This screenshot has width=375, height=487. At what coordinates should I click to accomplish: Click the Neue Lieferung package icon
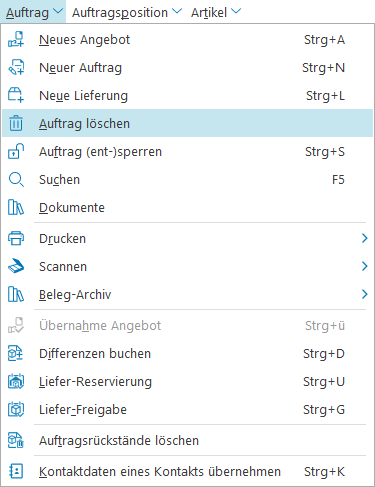point(16,95)
